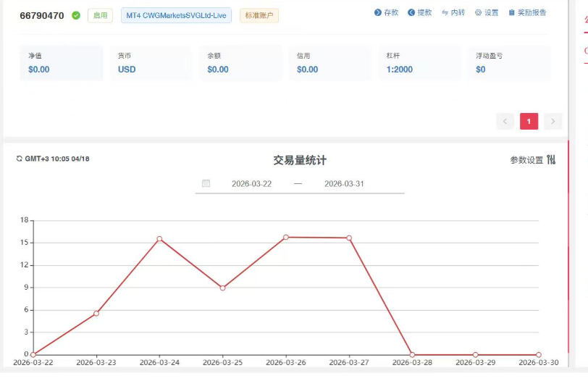This screenshot has height=381, width=588.
Task: Open the end date 2026-03-31 picker
Action: [x=344, y=184]
